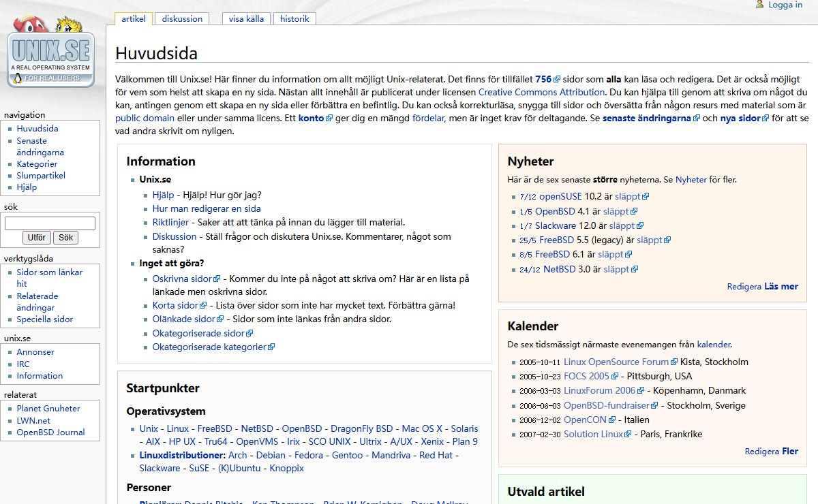The height and width of the screenshot is (504, 818).
Task: Visit OpenBSD Journal in the relaterat box
Action: click(50, 432)
